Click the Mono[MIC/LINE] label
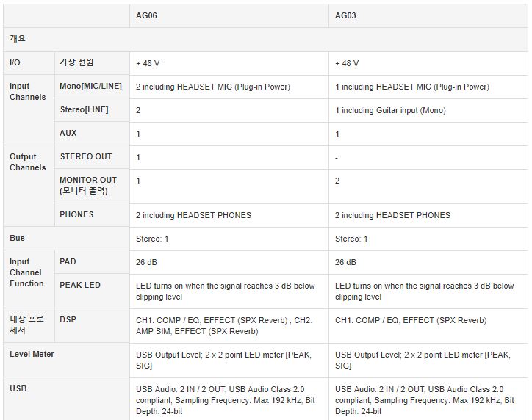Screen dimensions: 532x420 [90, 86]
